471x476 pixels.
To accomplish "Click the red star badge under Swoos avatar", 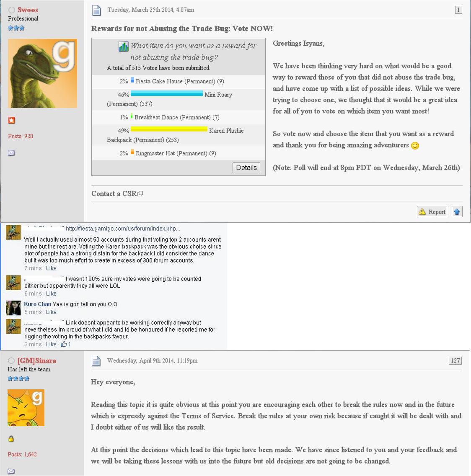I will 12,120.
